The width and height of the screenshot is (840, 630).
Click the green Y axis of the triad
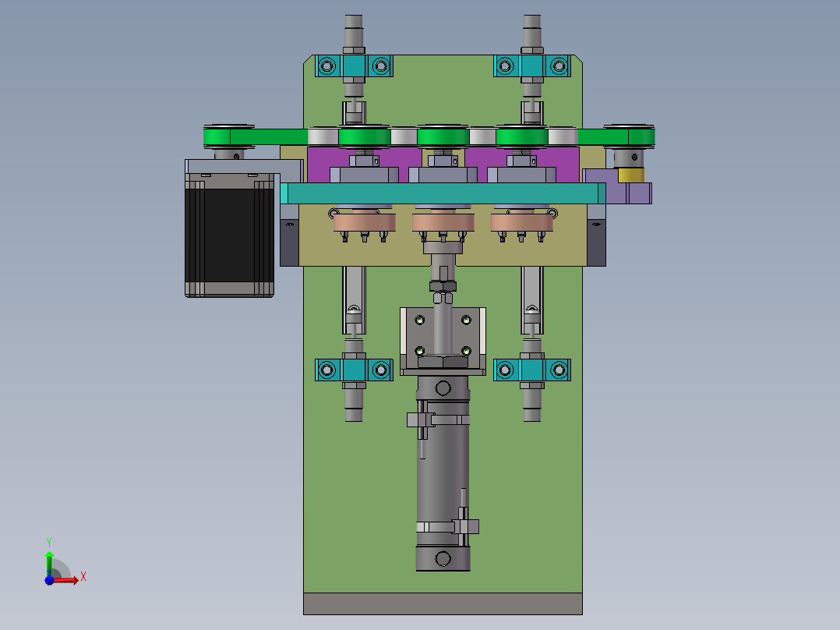coord(49,562)
